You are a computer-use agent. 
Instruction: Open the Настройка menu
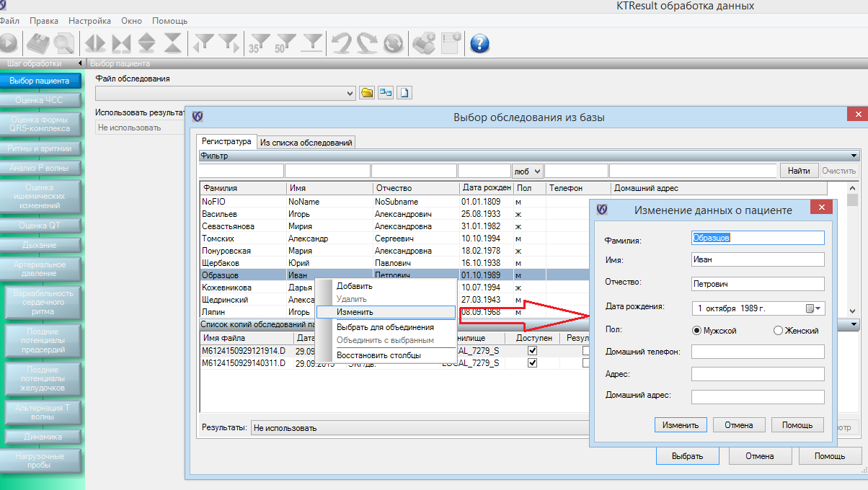pos(89,21)
